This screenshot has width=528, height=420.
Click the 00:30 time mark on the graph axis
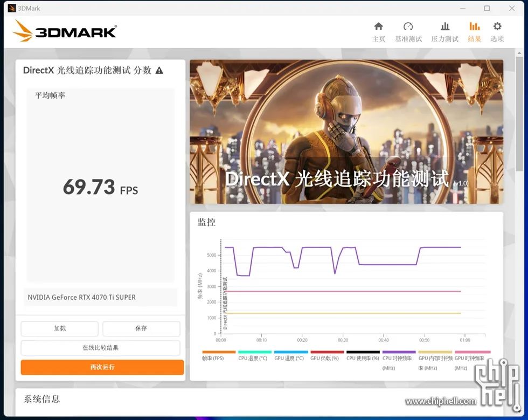point(343,340)
